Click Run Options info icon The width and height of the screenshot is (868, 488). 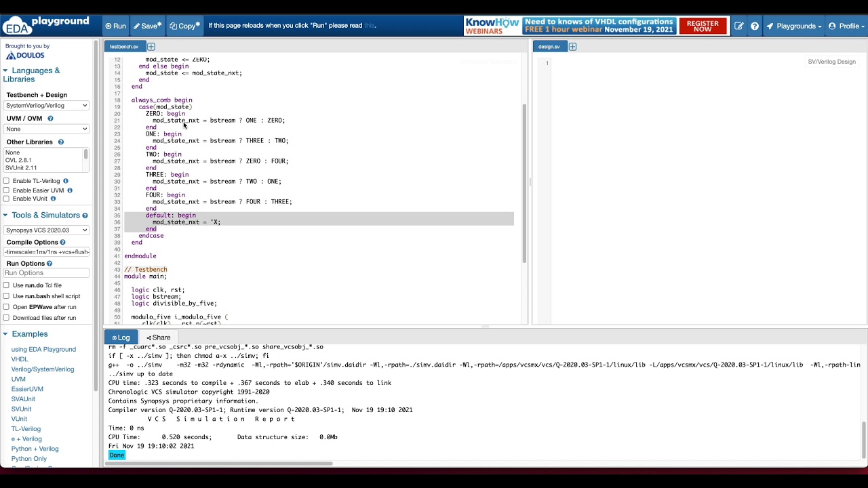(50, 264)
